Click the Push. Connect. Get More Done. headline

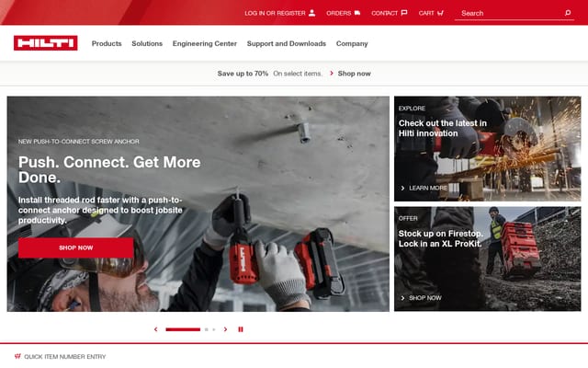[x=109, y=169]
